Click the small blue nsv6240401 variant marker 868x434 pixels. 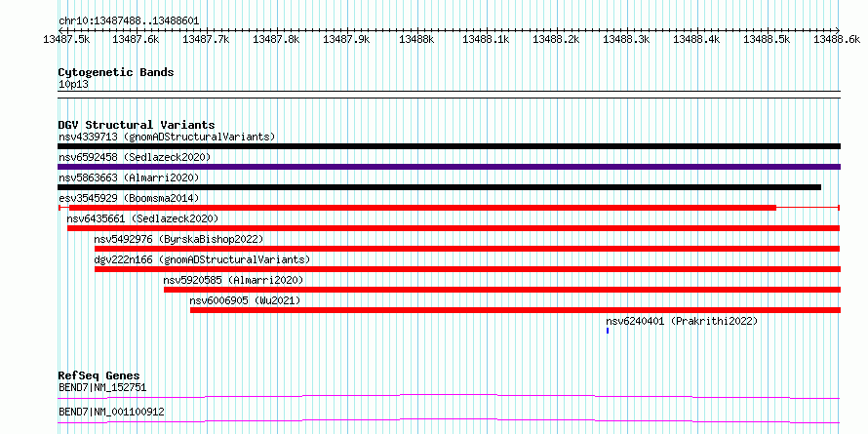tap(608, 331)
